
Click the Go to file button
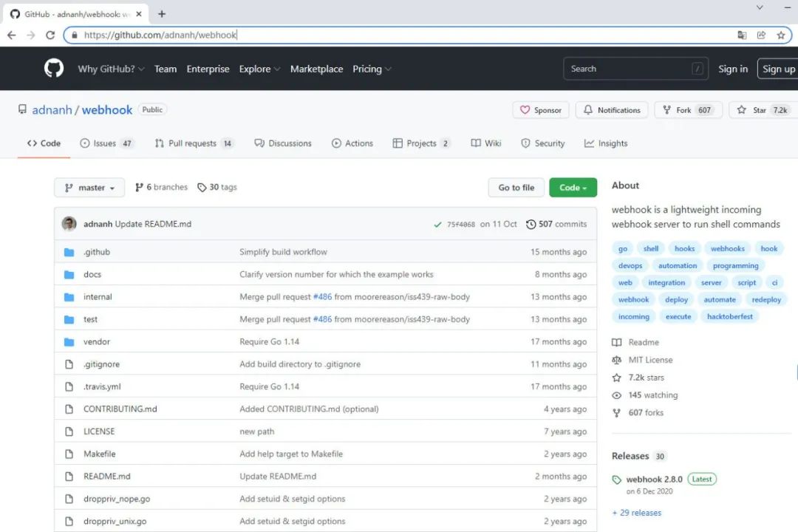tap(516, 188)
